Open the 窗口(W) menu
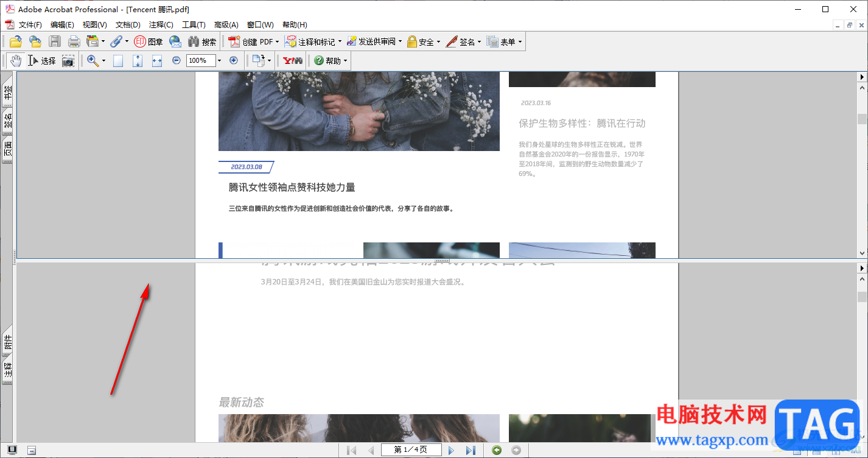The height and width of the screenshot is (458, 868). coord(260,25)
